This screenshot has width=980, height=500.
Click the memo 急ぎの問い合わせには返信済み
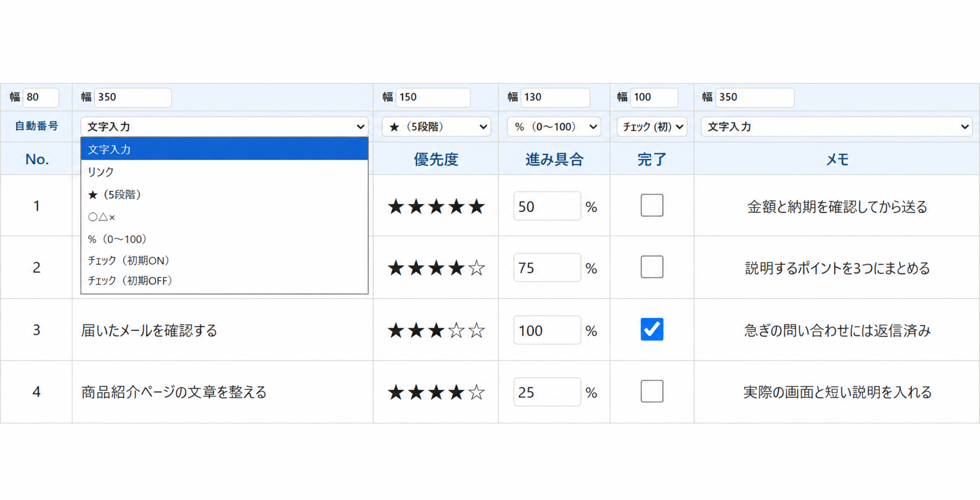point(837,330)
